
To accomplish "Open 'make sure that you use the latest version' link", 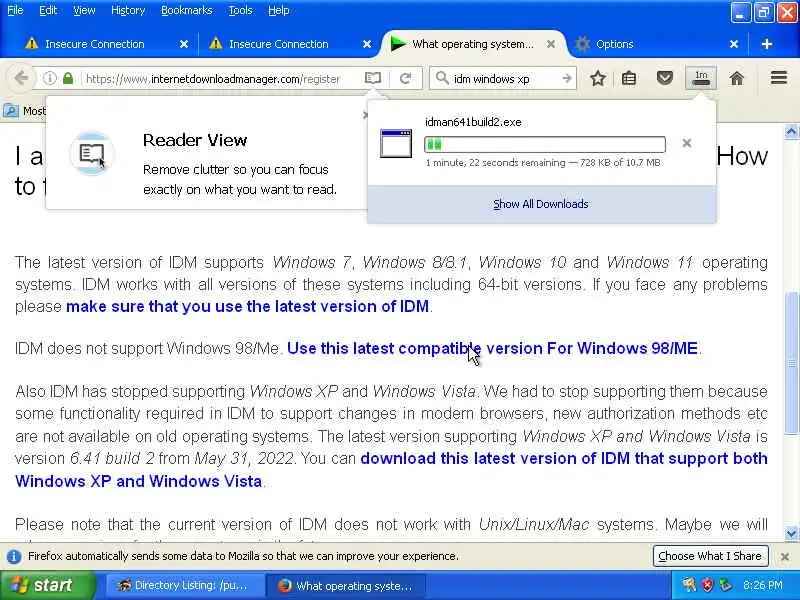I will 247,306.
